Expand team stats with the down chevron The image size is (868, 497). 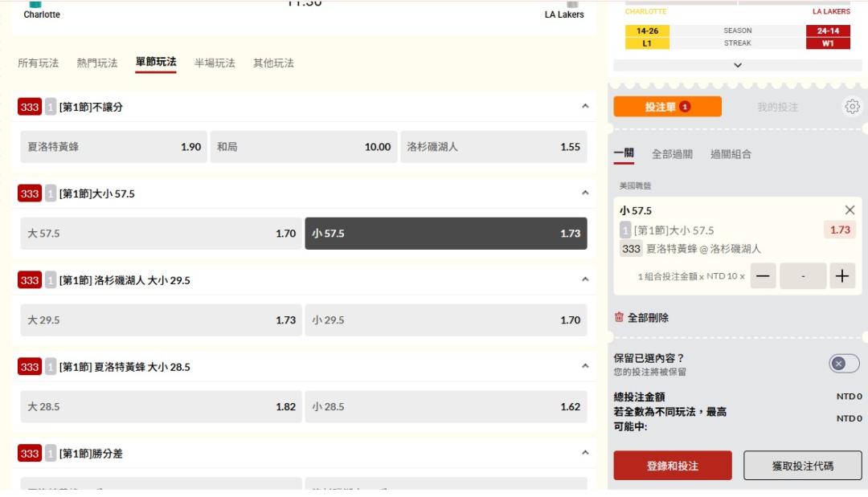[738, 66]
